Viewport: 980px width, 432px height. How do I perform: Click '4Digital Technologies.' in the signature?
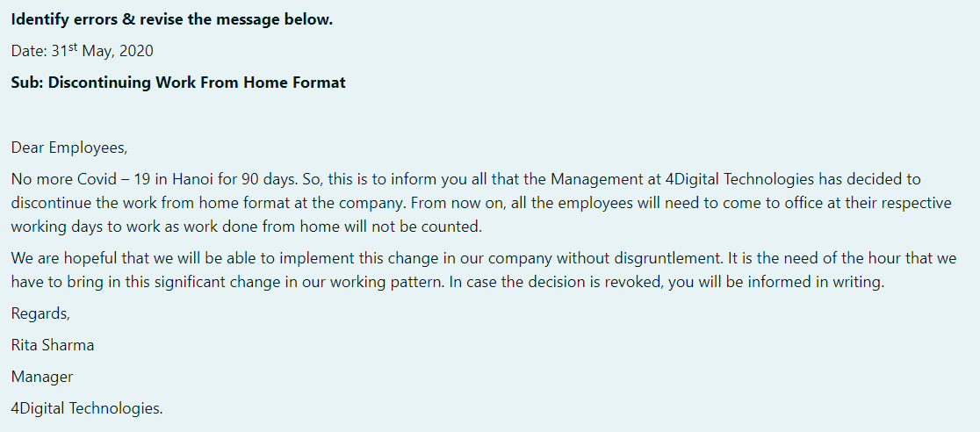(x=87, y=408)
